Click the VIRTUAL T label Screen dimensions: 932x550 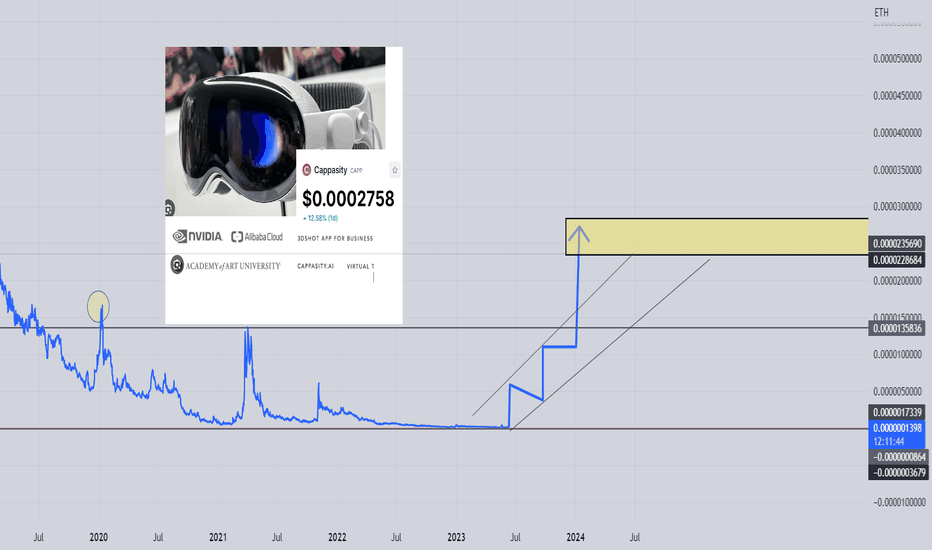pyautogui.click(x=360, y=266)
